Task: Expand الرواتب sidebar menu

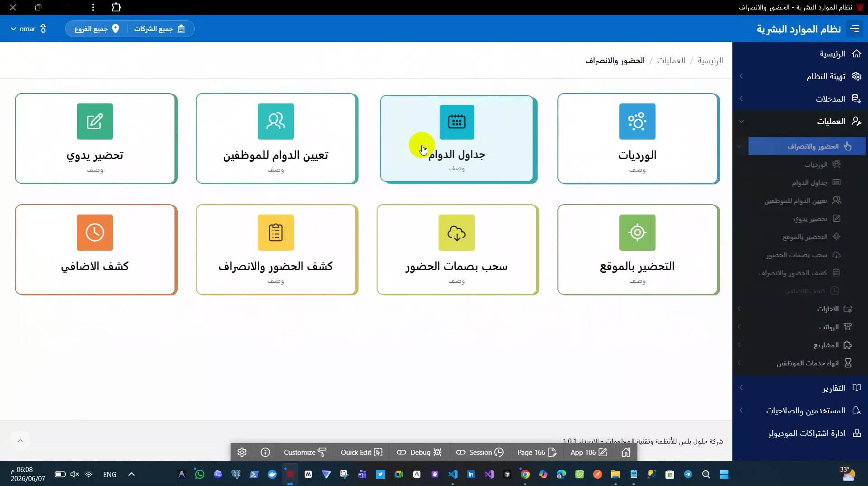Action: coord(800,327)
